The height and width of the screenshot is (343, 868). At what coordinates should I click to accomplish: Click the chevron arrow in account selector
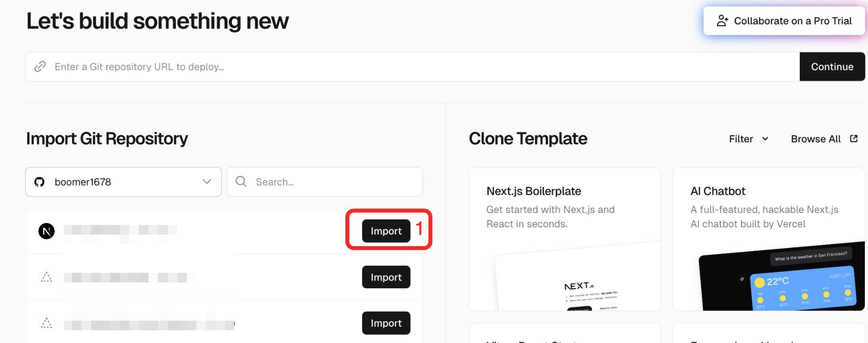[207, 182]
